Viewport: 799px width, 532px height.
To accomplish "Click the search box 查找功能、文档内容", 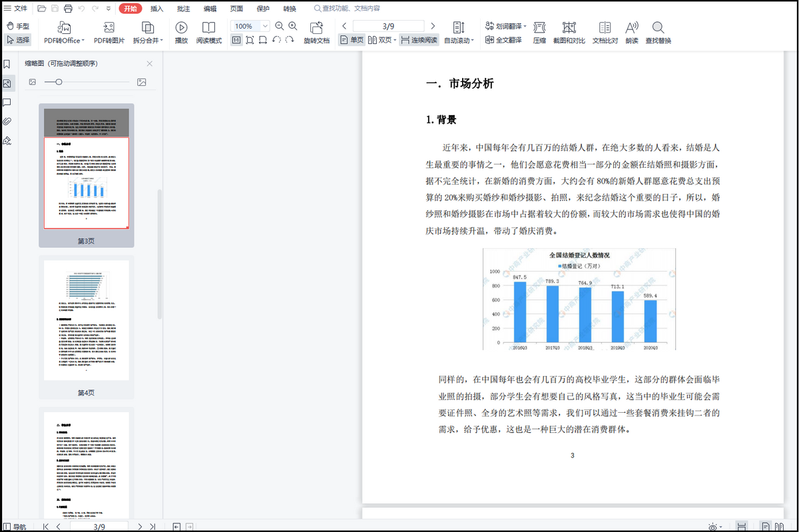I will tap(346, 9).
